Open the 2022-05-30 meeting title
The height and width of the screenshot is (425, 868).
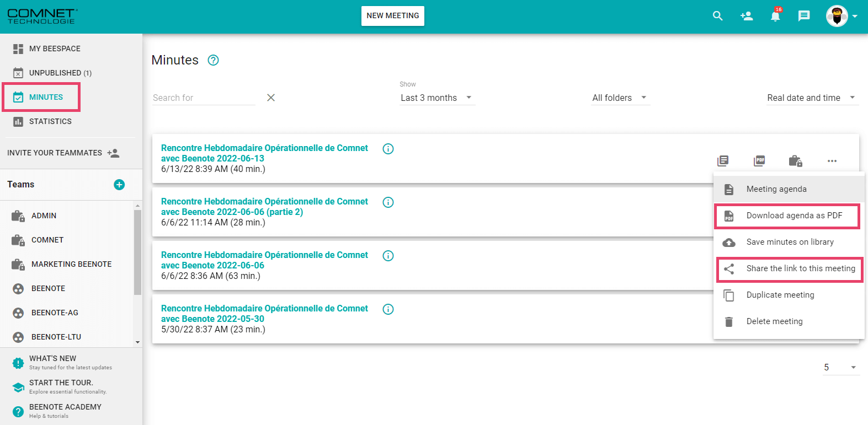click(x=264, y=314)
